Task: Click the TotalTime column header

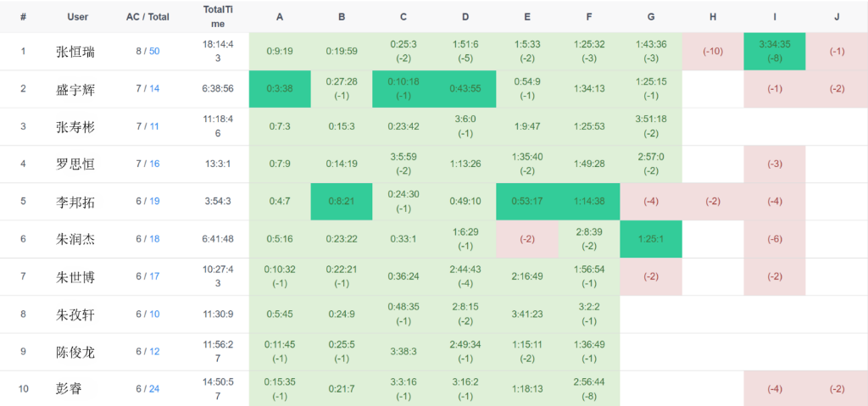Action: (x=218, y=16)
